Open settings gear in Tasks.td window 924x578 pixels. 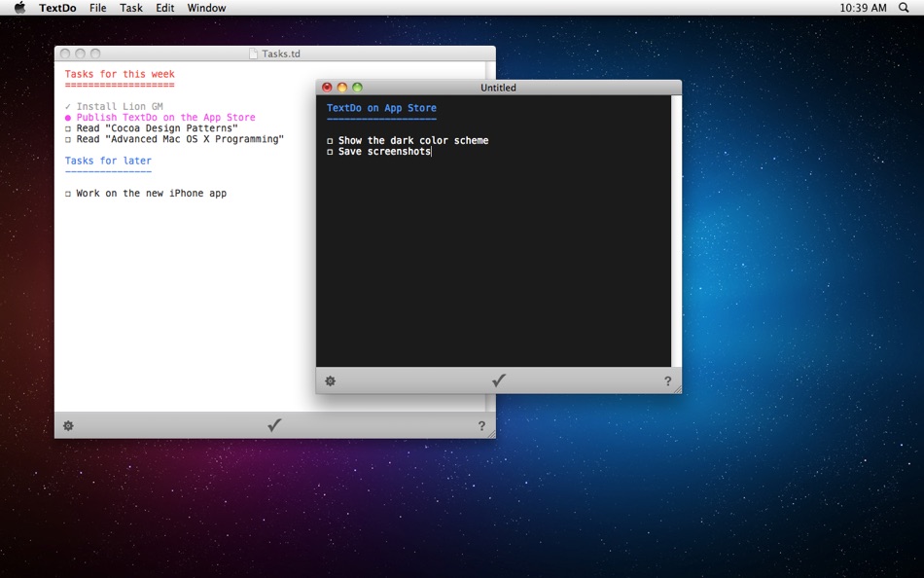coord(68,426)
